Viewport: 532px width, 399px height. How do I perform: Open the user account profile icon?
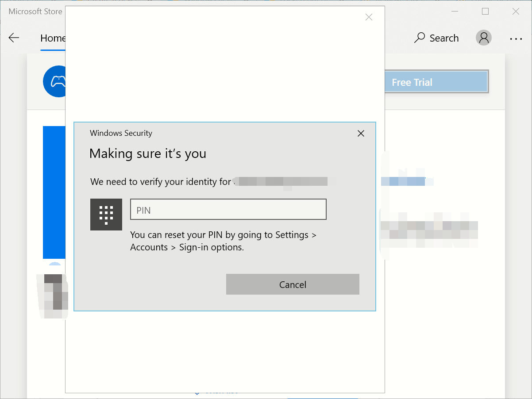(x=484, y=38)
